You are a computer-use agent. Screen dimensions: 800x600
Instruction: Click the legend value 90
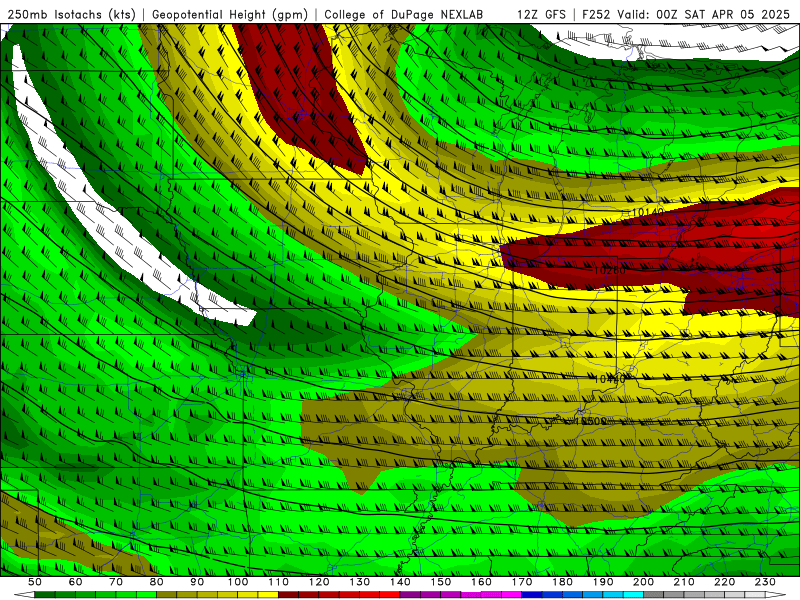(197, 582)
